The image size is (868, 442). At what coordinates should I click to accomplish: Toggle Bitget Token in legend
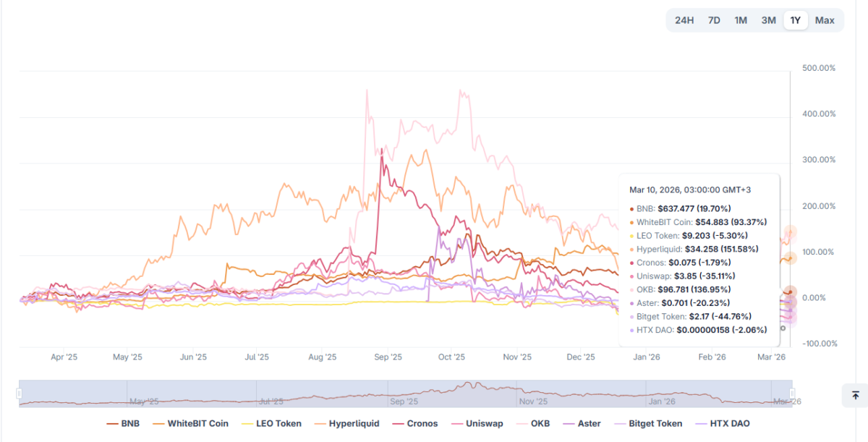point(648,424)
